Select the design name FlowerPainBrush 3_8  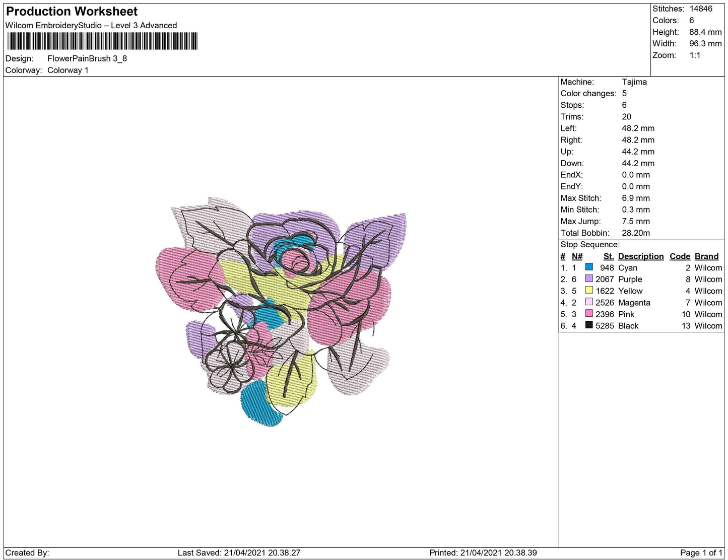pos(86,58)
